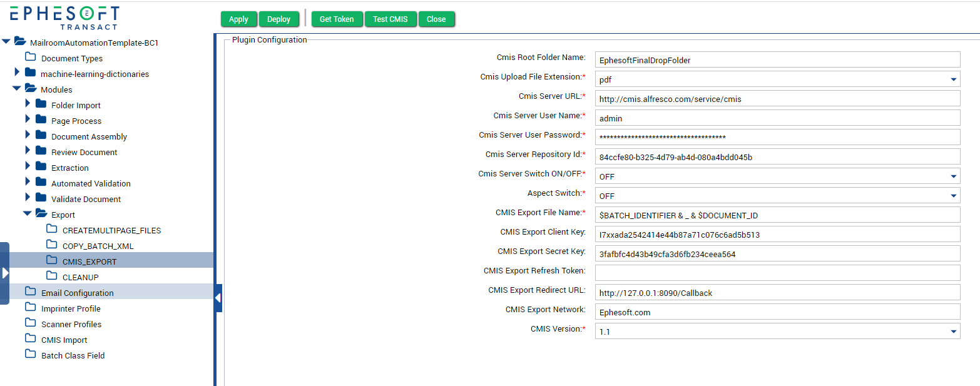Click the Scanner Profiles folder icon
The image size is (980, 386).
30,323
